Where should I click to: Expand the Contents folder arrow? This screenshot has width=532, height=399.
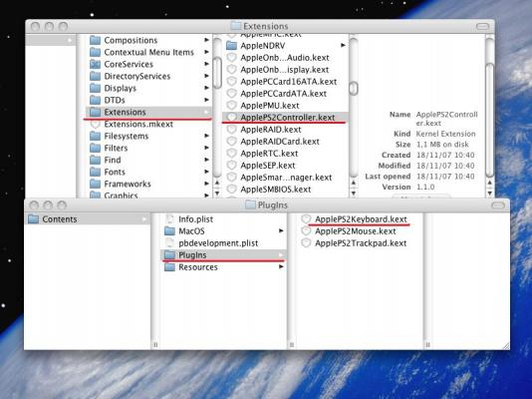tap(144, 219)
